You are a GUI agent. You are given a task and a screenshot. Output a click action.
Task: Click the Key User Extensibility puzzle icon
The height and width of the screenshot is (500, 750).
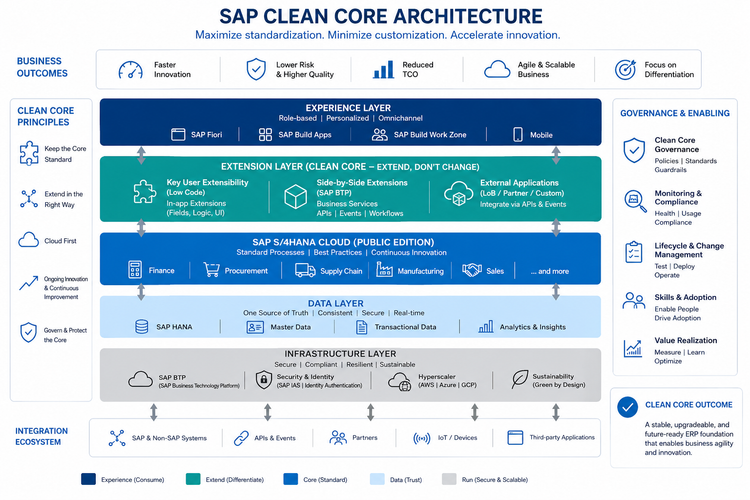[x=144, y=192]
